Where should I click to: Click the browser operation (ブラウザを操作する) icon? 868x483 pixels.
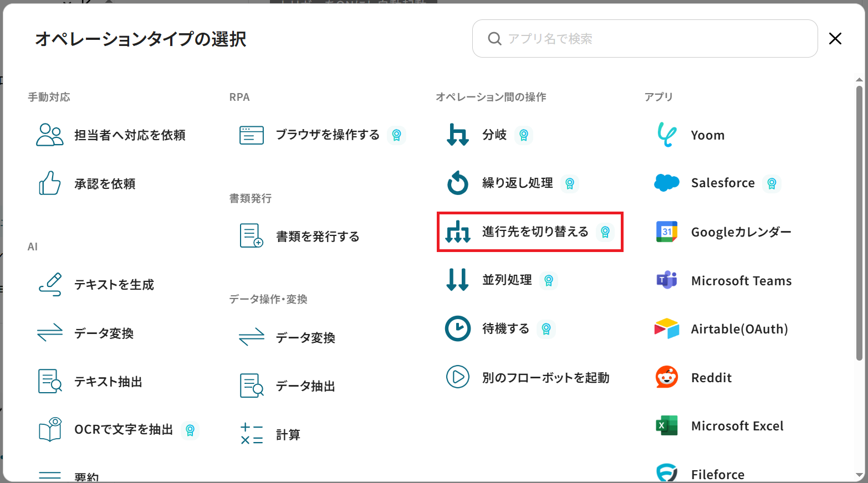pos(251,135)
